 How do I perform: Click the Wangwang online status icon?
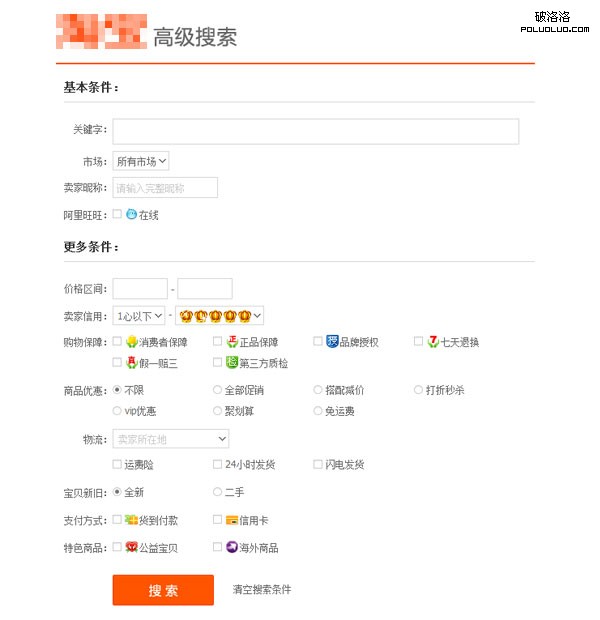[x=131, y=214]
